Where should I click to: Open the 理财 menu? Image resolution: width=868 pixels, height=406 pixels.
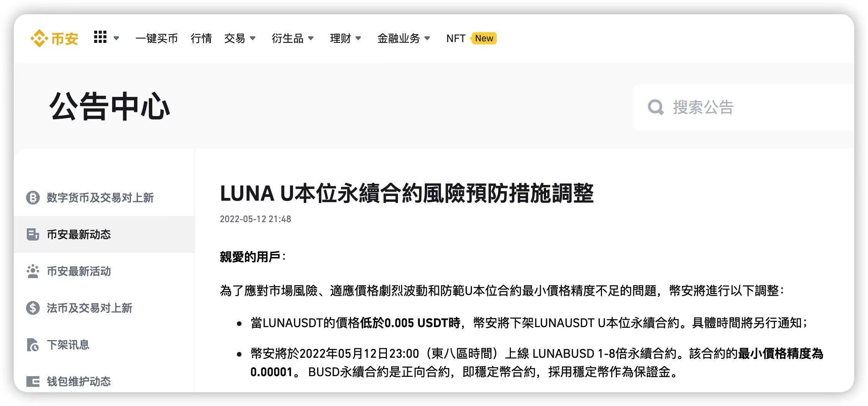(x=340, y=38)
